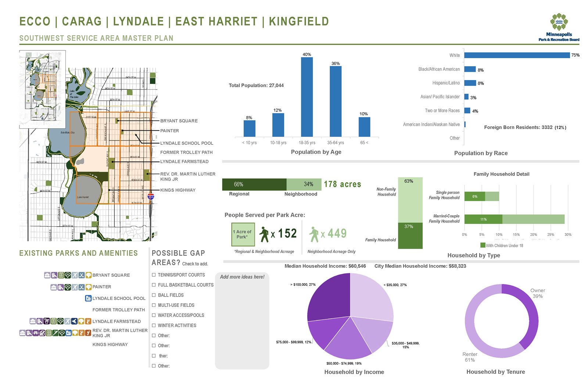Click the Bryant Square map label

click(179, 121)
